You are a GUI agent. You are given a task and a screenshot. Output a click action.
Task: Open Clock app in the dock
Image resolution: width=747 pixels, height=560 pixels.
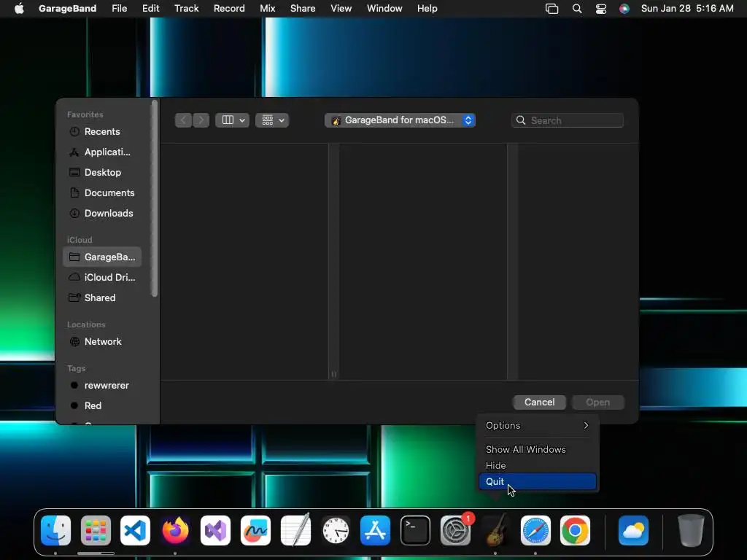336,531
